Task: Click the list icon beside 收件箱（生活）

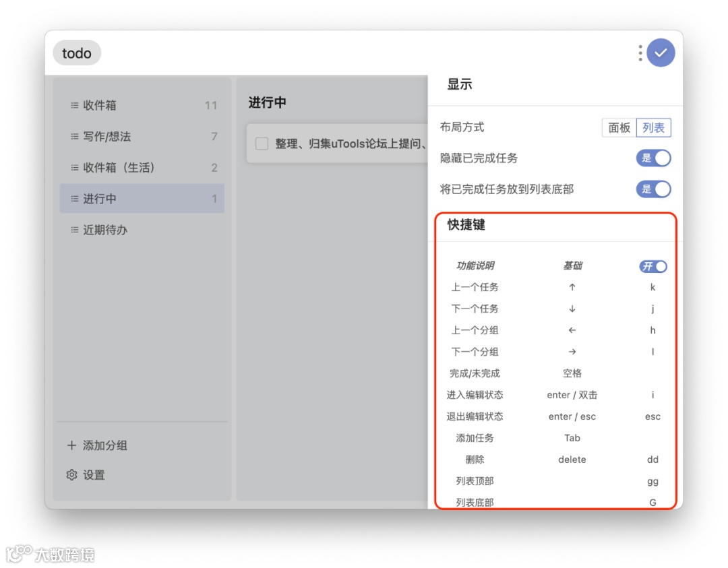Action: coord(74,168)
